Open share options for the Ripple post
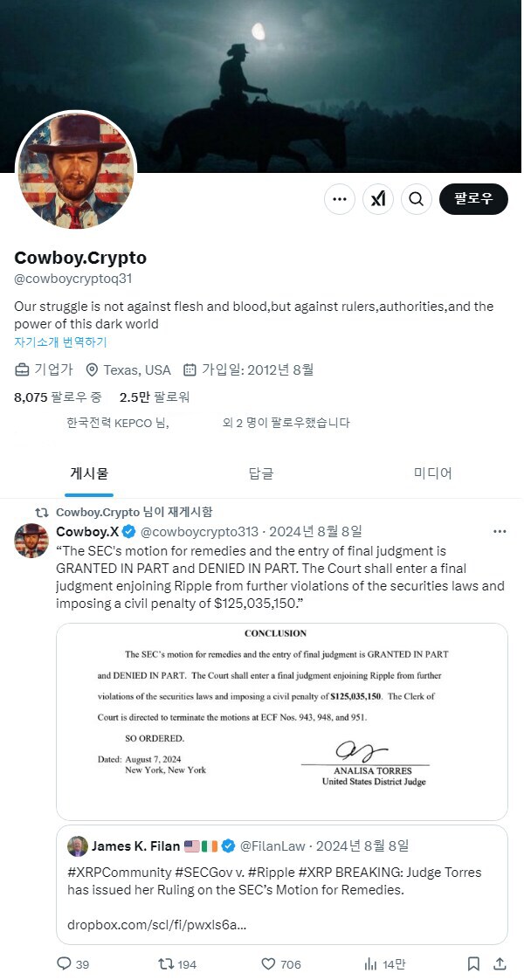The height and width of the screenshot is (980, 524). (500, 964)
